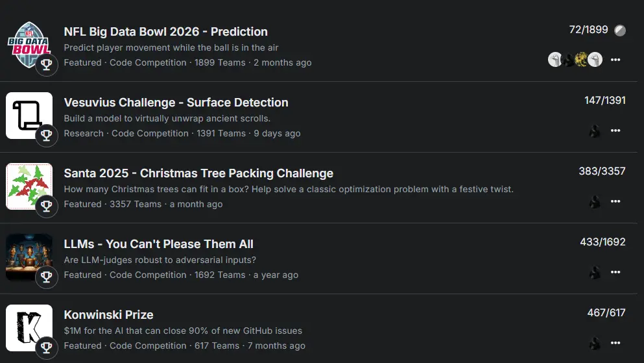Click the trophy badge on NFL Big Data Bowl
The height and width of the screenshot is (363, 644).
pyautogui.click(x=47, y=64)
